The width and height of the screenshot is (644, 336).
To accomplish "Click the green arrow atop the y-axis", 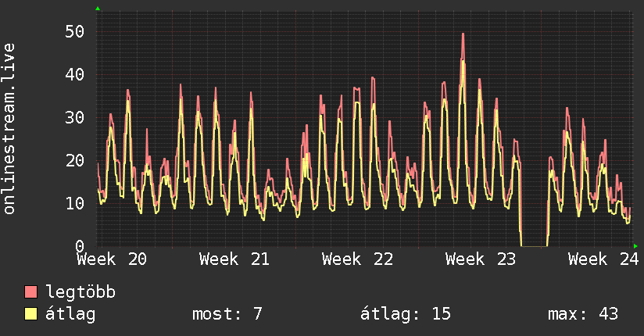I will tap(98, 9).
